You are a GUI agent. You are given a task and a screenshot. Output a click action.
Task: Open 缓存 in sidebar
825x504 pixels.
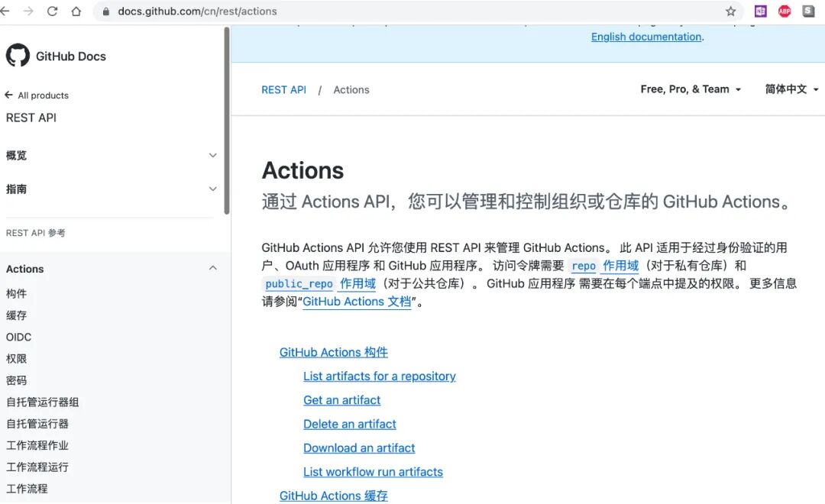pyautogui.click(x=16, y=315)
